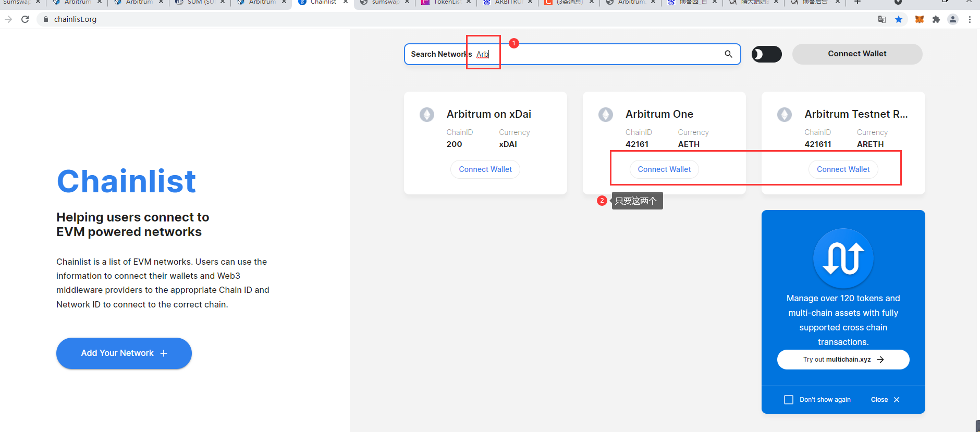Click the Chainlist heading

(x=126, y=181)
